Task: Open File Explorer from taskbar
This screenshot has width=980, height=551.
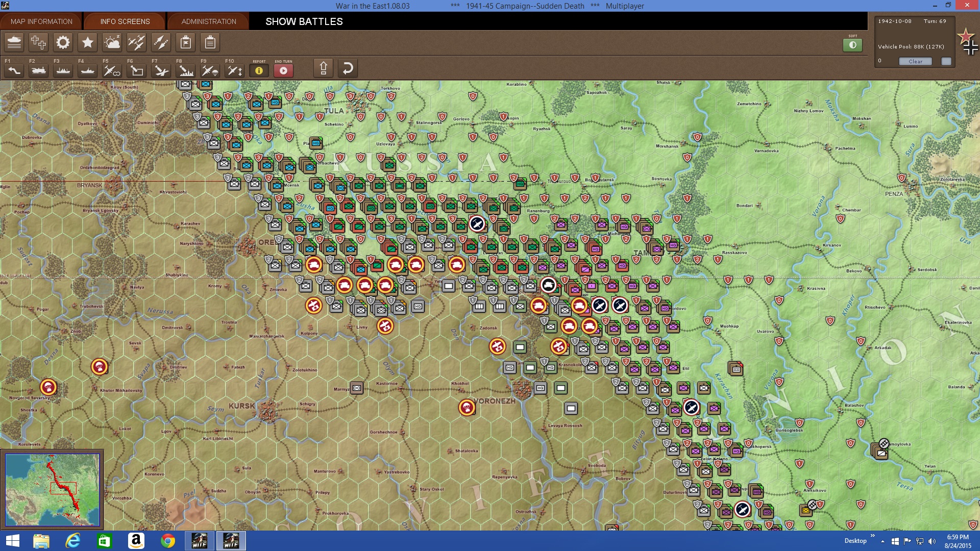Action: 41,541
